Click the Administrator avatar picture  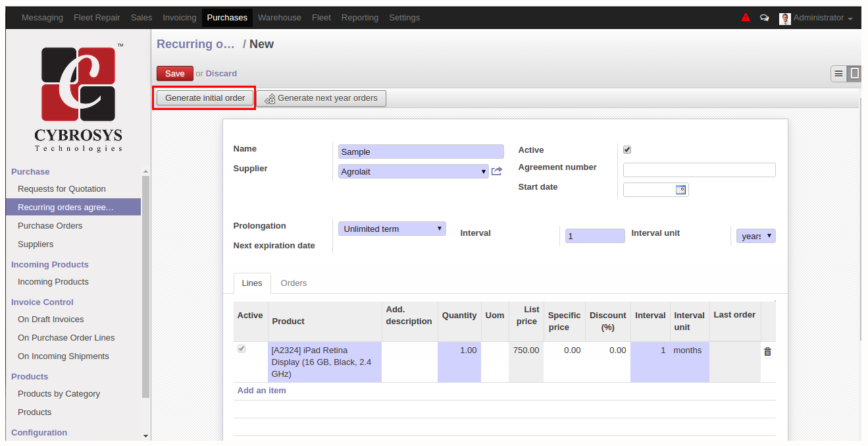pyautogui.click(x=784, y=18)
